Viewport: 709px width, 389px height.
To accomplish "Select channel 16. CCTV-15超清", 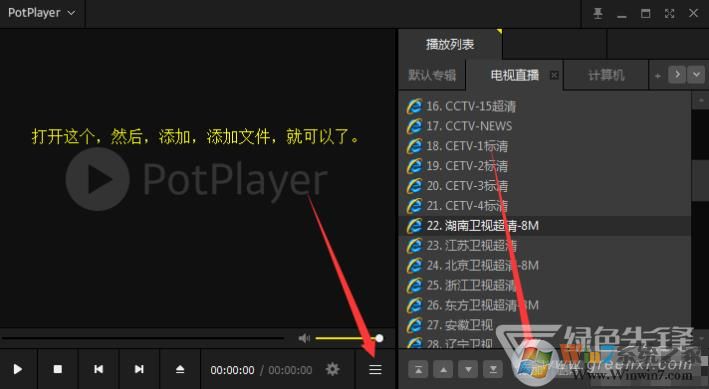I will [545, 106].
